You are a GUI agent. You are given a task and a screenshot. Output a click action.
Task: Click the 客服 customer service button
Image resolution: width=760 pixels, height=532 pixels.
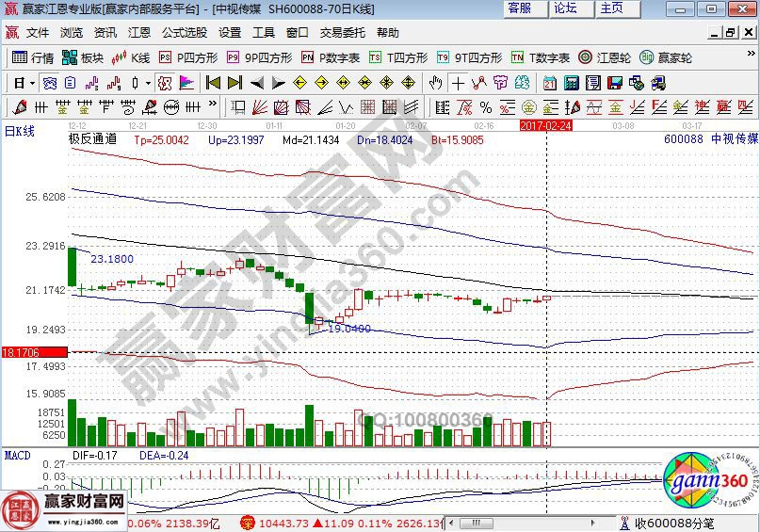click(519, 8)
